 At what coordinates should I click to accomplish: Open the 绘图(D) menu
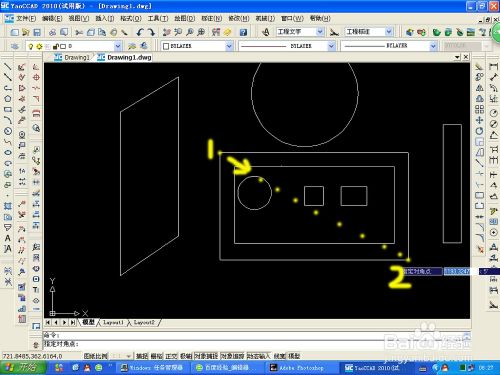(x=185, y=18)
